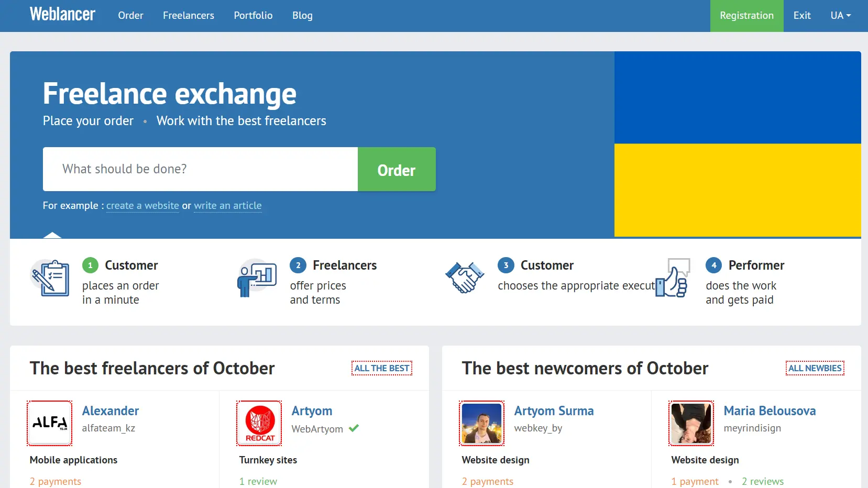Viewport: 868px width, 488px height.
Task: Click the 'create a website' example link
Action: click(x=142, y=206)
